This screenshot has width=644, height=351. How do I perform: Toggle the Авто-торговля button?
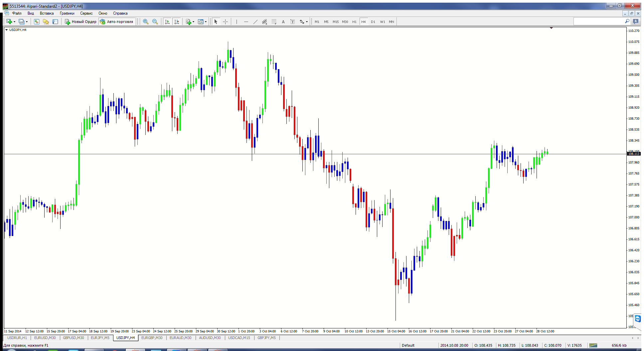[117, 22]
